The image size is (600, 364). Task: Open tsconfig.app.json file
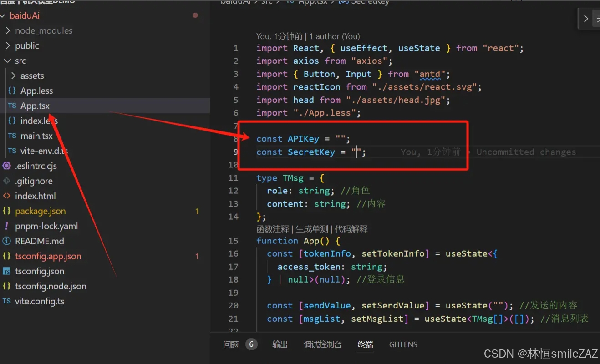pos(48,256)
